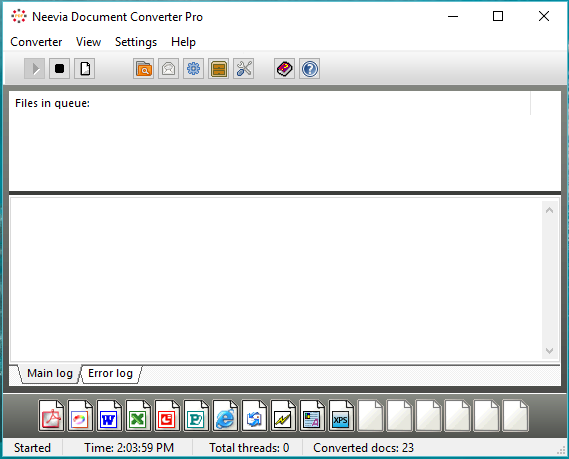Click the blue question mark help icon
569x459 pixels.
(310, 69)
